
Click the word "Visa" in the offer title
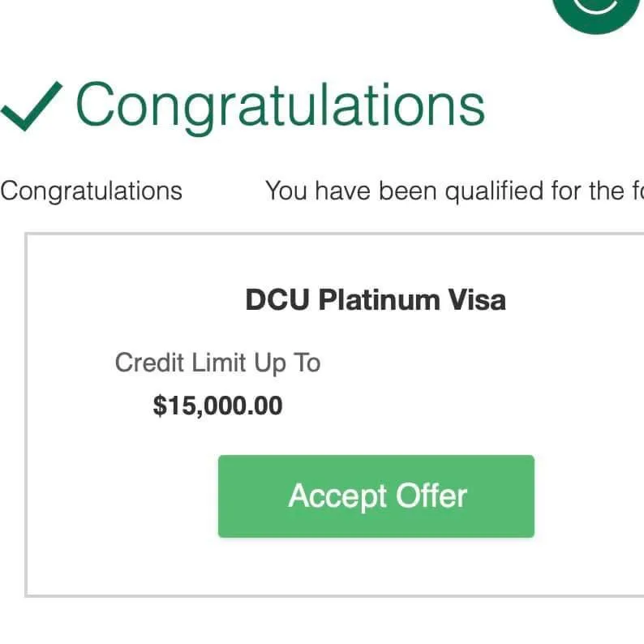point(478,300)
